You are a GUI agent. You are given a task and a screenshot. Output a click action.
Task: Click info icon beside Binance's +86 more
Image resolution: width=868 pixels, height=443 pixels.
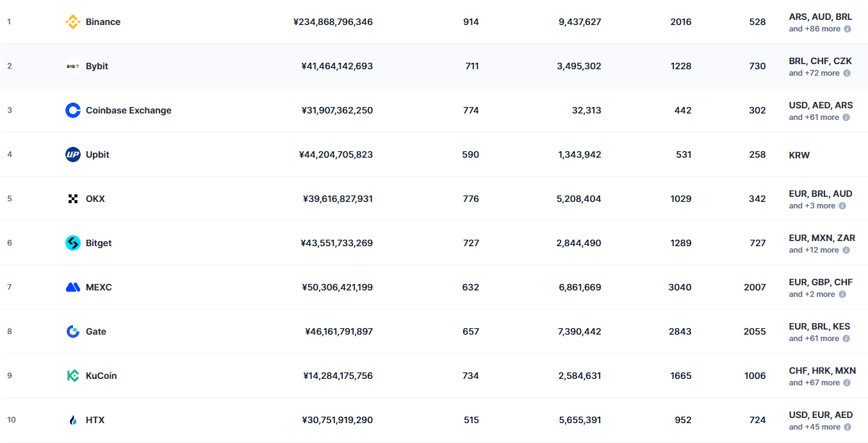848,29
